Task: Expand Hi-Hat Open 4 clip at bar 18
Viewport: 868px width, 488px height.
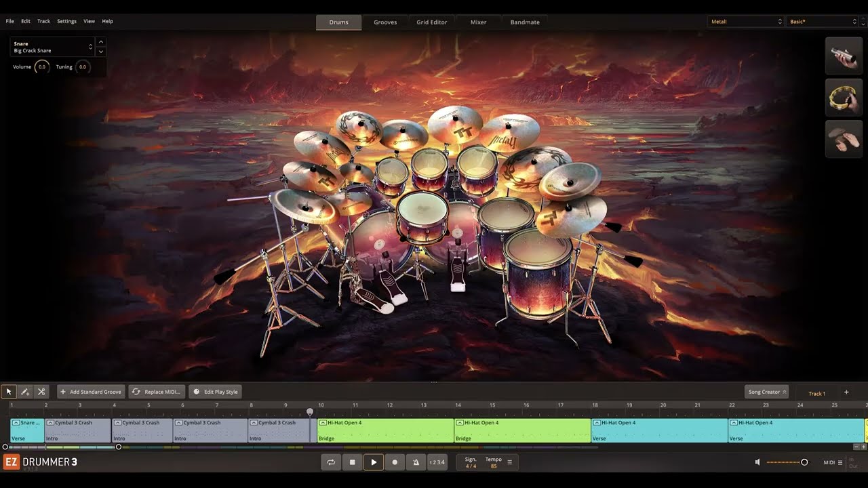Action: pos(596,423)
